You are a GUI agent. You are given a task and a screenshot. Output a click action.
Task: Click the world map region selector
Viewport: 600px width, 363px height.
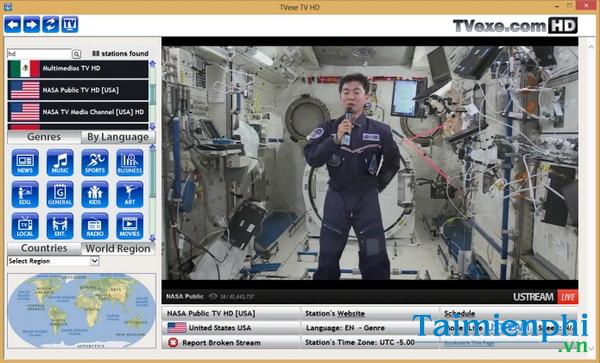point(82,311)
